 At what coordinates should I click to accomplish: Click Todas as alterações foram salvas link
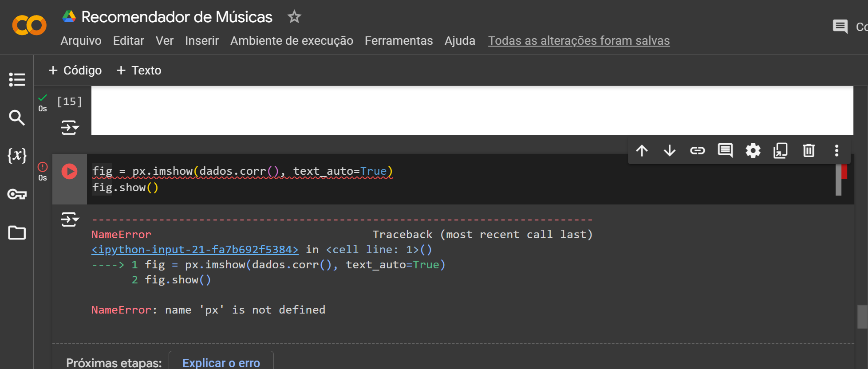point(579,41)
